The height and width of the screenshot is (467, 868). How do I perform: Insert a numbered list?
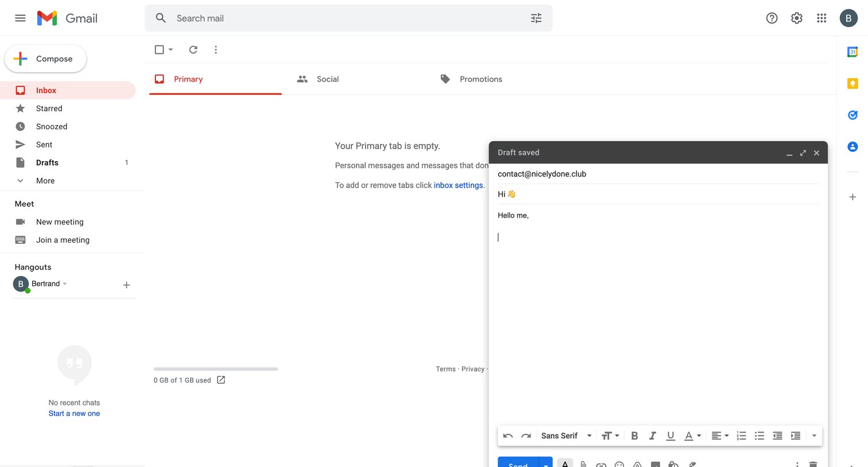click(x=741, y=436)
